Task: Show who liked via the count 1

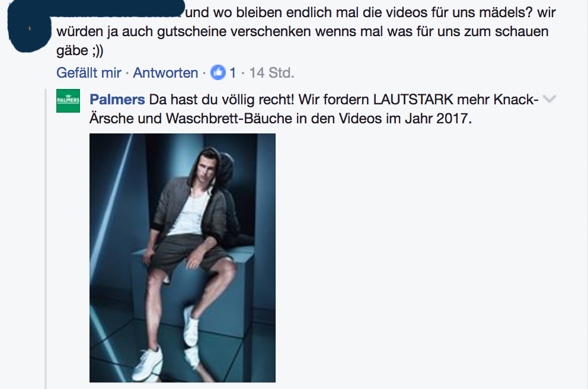Action: click(233, 72)
